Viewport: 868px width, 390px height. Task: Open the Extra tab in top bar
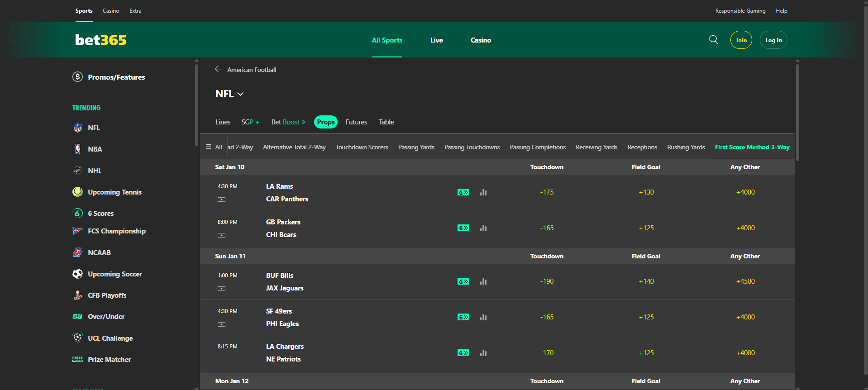135,11
